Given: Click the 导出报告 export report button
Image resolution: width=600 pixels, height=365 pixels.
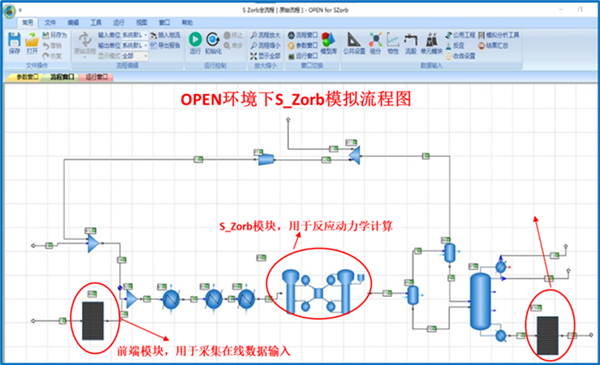Looking at the screenshot, I should 165,46.
